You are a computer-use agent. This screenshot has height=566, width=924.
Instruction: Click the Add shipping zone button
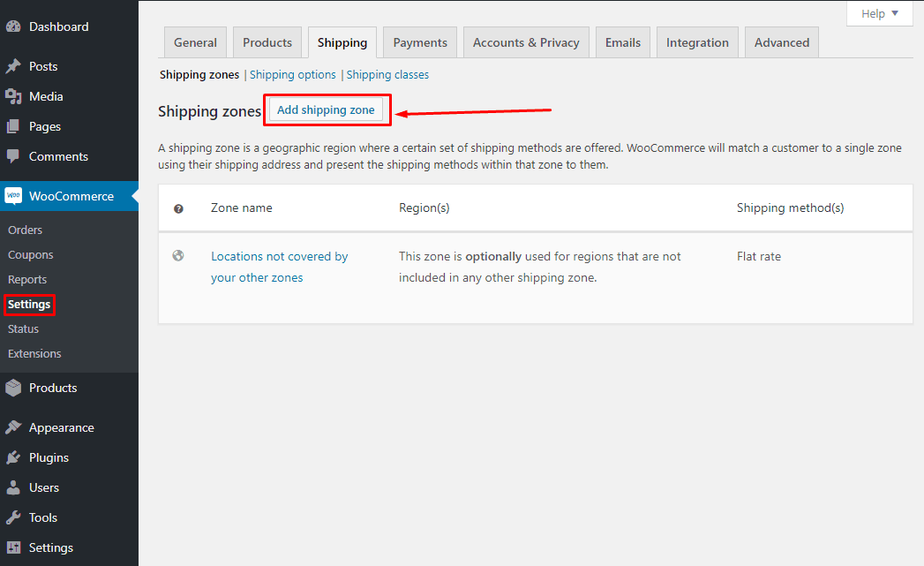coord(327,109)
